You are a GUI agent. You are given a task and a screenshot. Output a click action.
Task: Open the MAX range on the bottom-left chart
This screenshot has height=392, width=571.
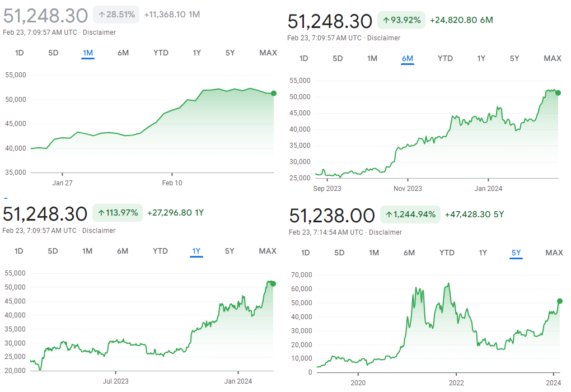tap(267, 251)
